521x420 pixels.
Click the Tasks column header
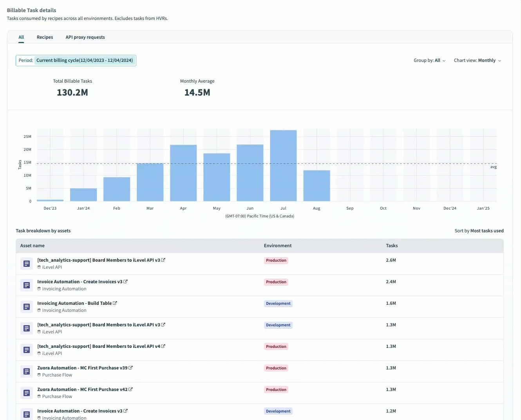point(392,246)
